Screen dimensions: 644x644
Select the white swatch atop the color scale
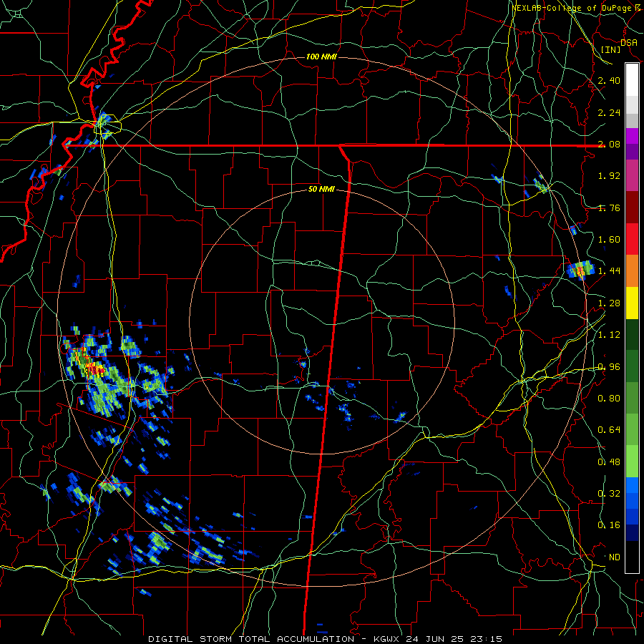click(x=632, y=80)
